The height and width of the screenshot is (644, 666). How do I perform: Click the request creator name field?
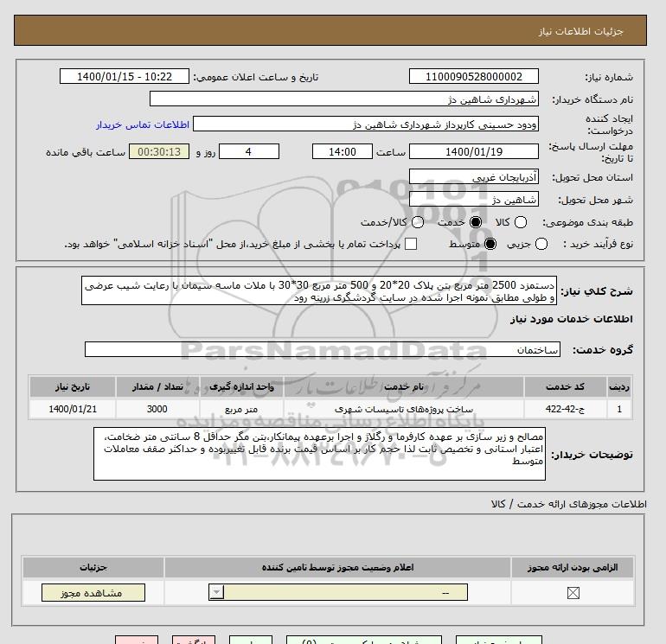[366, 124]
